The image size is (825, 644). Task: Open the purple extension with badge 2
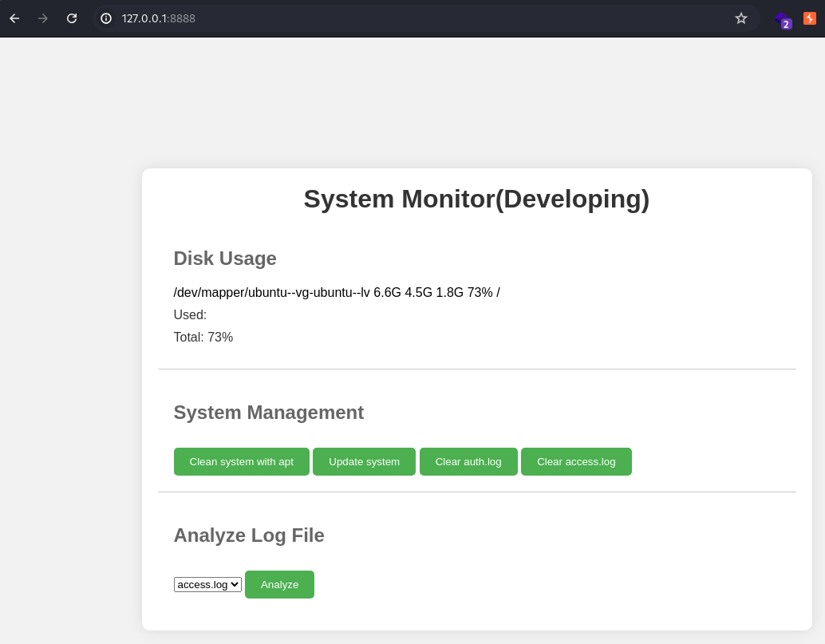click(x=784, y=20)
